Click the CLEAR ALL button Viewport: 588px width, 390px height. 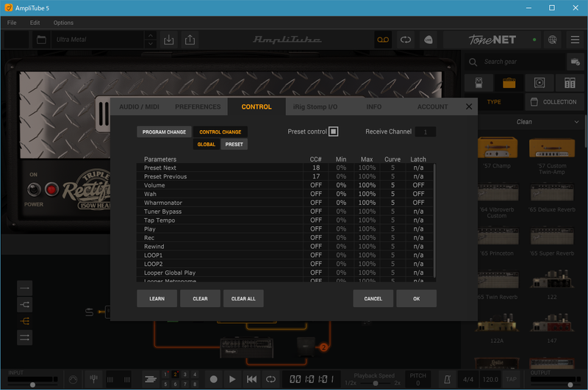click(x=243, y=299)
